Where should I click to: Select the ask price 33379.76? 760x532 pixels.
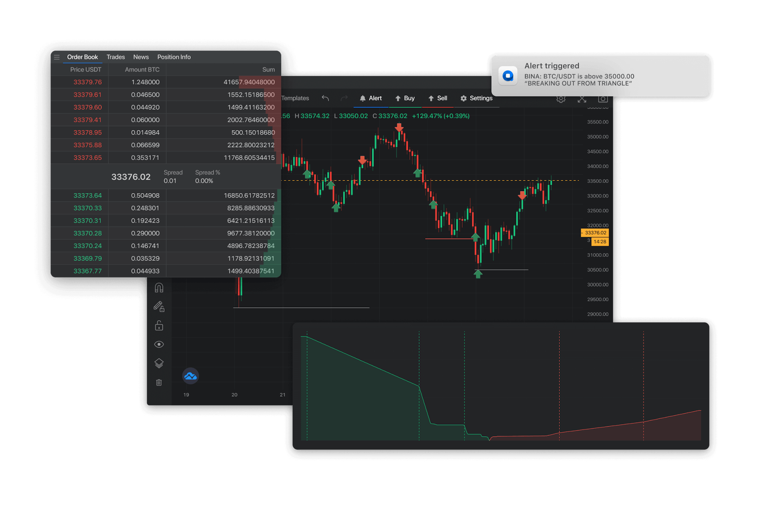click(x=87, y=82)
